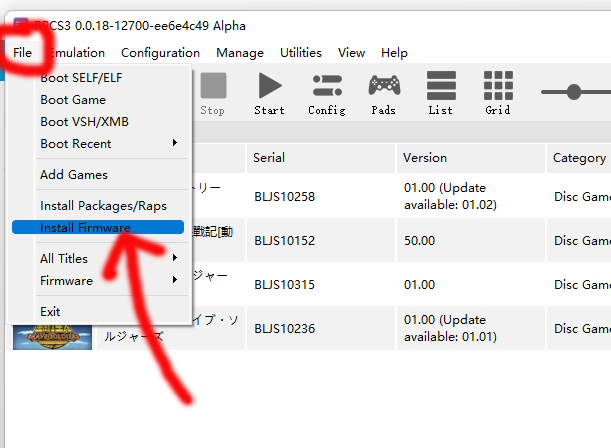Select serial BLJS10236 cell
Screen dimensions: 611x448
click(321, 328)
